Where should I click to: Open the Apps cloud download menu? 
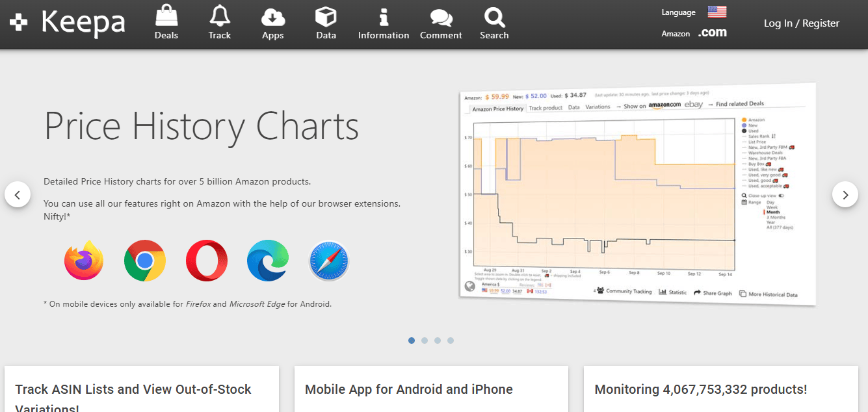(x=273, y=23)
